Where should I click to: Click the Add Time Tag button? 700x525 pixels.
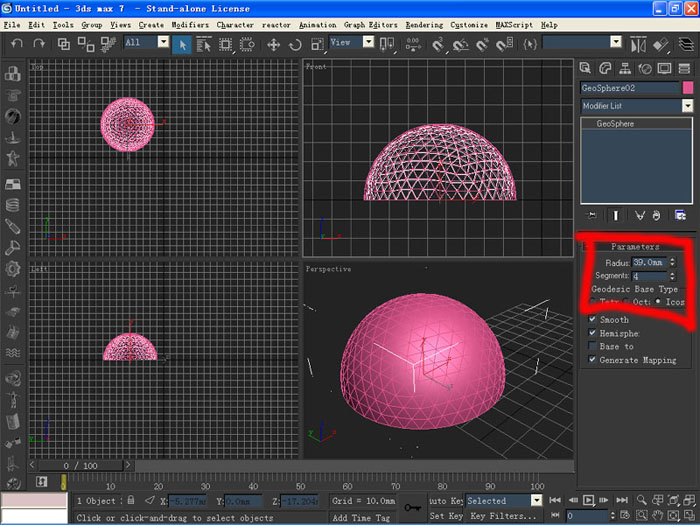pos(361,517)
